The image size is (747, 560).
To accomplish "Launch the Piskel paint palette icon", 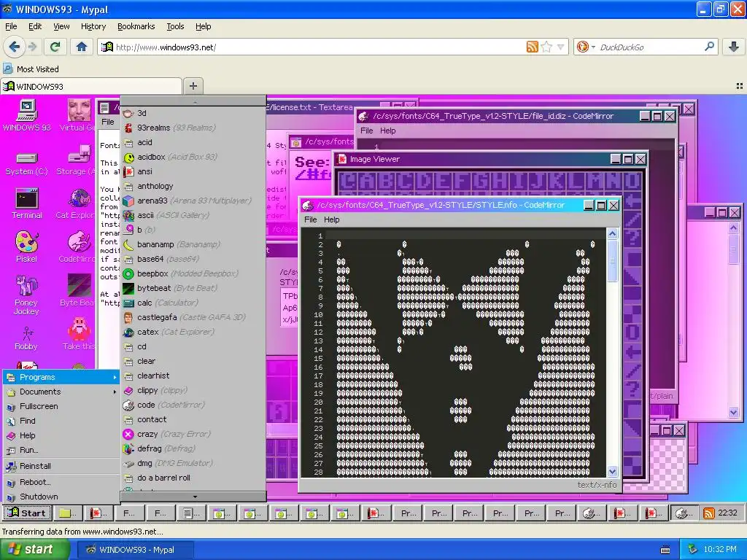I will [x=27, y=247].
